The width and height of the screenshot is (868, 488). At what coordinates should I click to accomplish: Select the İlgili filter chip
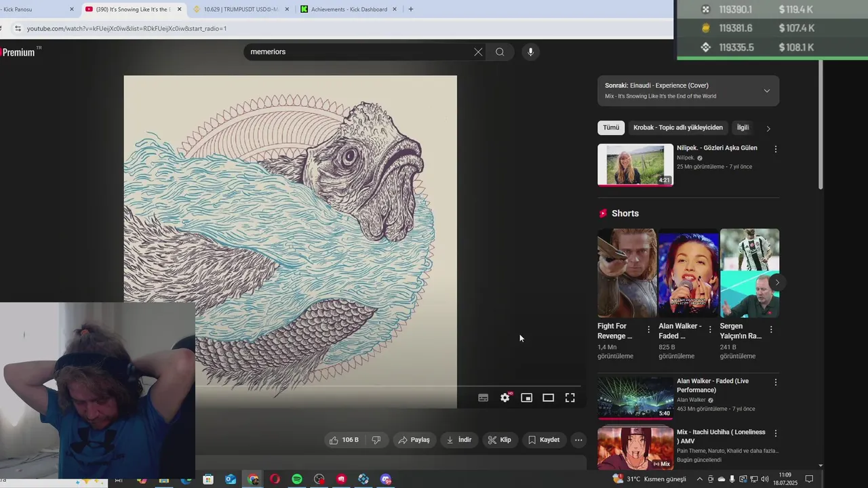click(743, 127)
